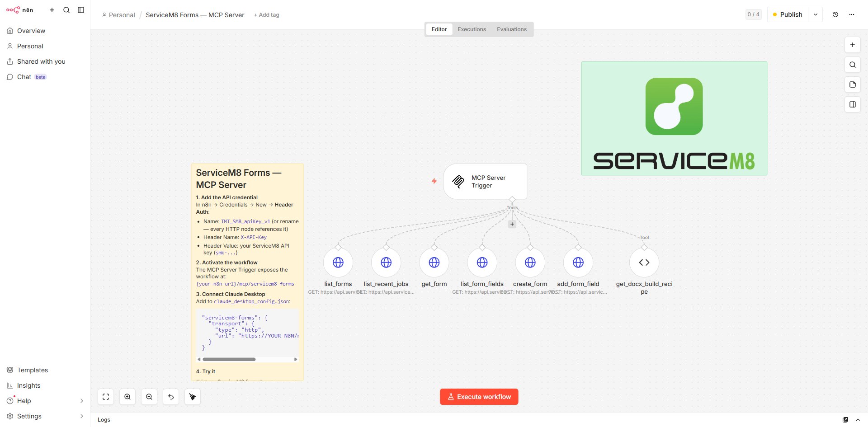The image size is (868, 427).
Task: Open Personal in the sidebar
Action: [x=45, y=46]
